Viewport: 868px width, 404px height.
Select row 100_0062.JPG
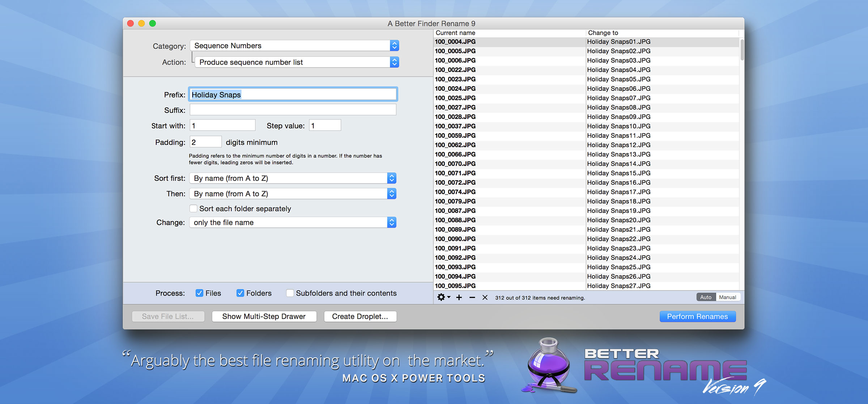pos(587,145)
